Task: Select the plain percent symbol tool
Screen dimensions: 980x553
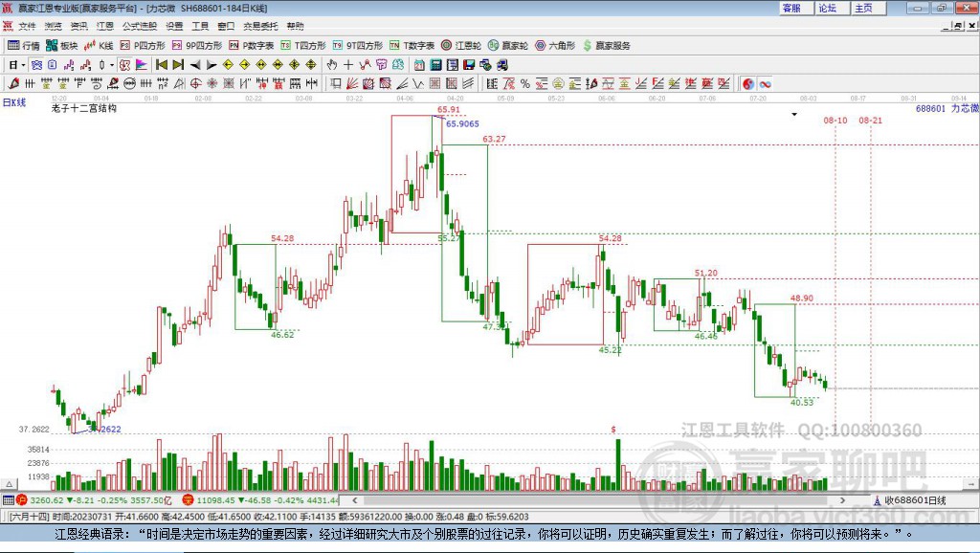Action: click(x=525, y=84)
